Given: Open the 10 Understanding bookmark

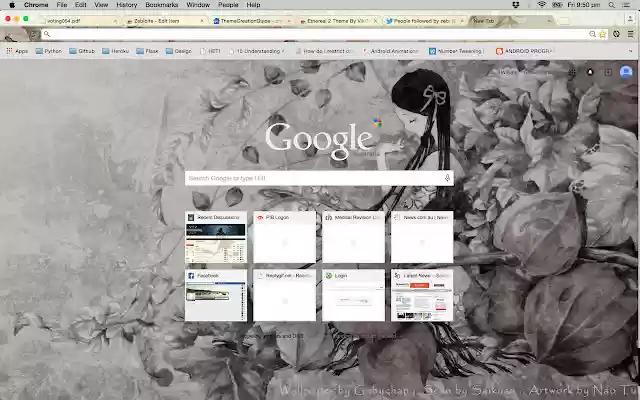Looking at the screenshot, I should coord(257,51).
